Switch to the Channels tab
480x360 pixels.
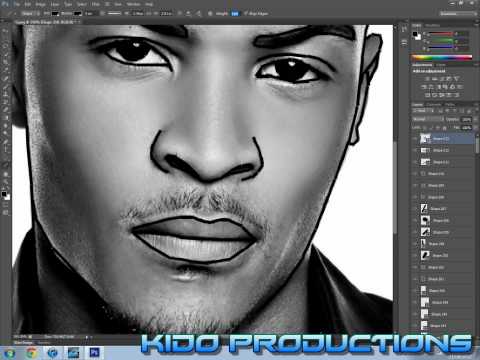coord(434,104)
